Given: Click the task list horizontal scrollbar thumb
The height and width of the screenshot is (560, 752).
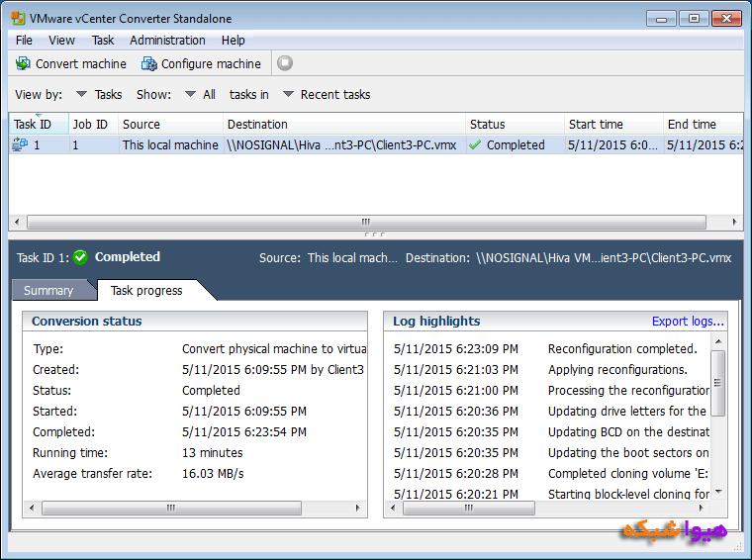Looking at the screenshot, I should coord(366,222).
